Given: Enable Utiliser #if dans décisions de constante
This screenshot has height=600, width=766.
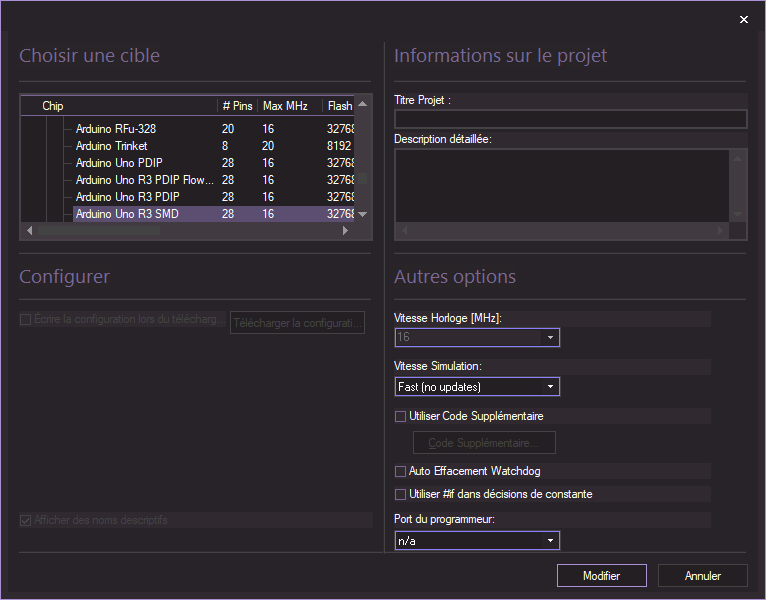Looking at the screenshot, I should coord(400,494).
